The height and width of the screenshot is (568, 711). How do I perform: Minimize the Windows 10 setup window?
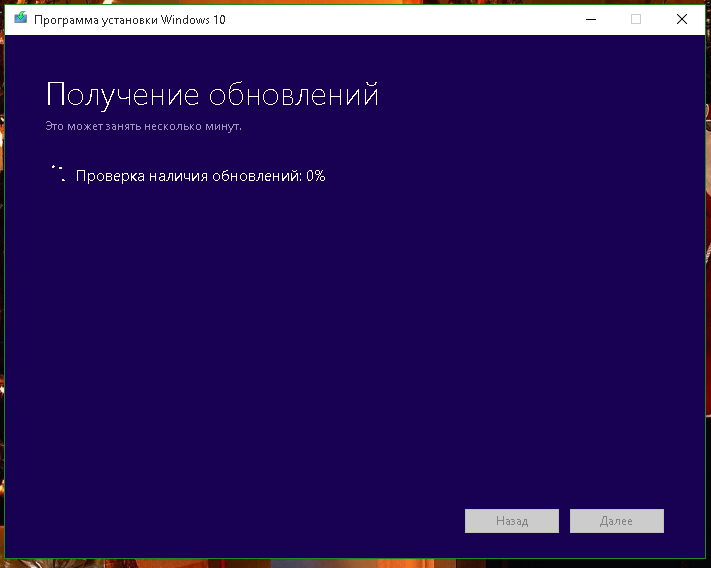(589, 19)
